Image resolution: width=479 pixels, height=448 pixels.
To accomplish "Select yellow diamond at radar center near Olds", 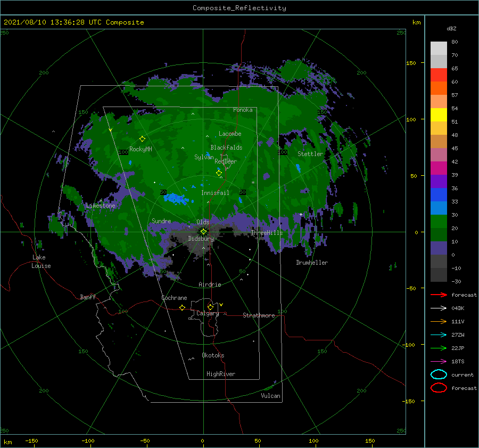I will tap(203, 232).
